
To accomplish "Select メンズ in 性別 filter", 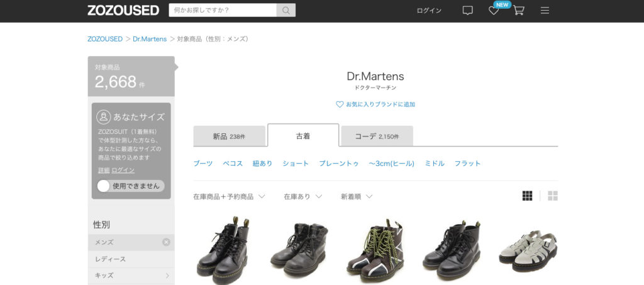I will tap(131, 242).
